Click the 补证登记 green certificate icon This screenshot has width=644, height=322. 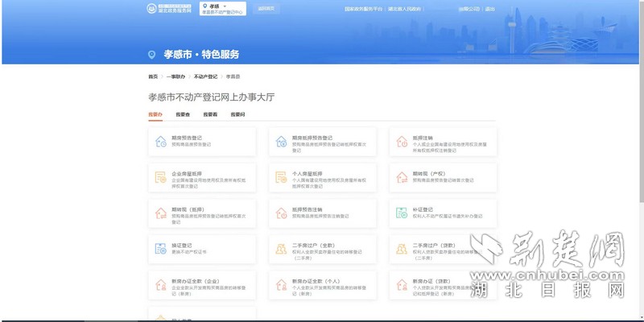point(402,213)
